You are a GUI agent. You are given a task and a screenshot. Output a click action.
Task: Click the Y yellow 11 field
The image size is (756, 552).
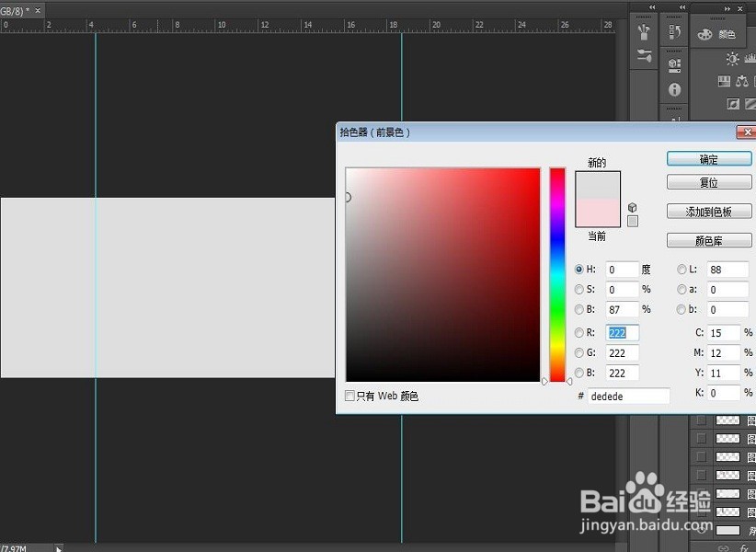click(x=724, y=374)
